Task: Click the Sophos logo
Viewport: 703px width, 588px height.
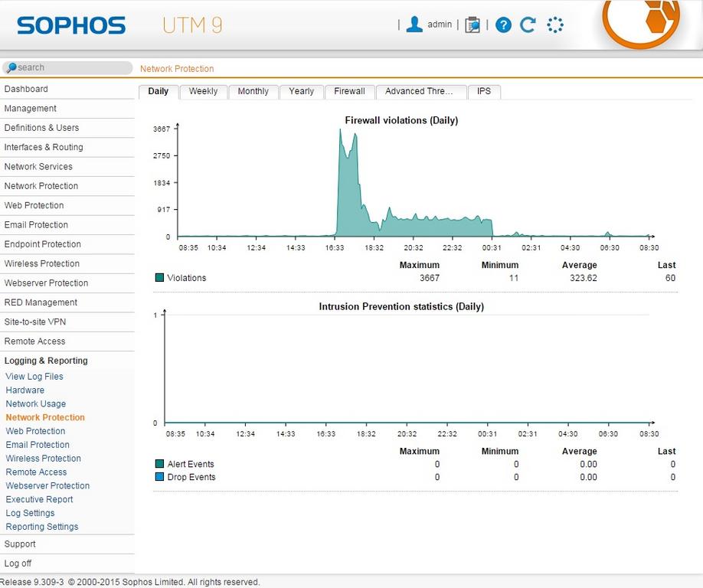Action: [71, 25]
